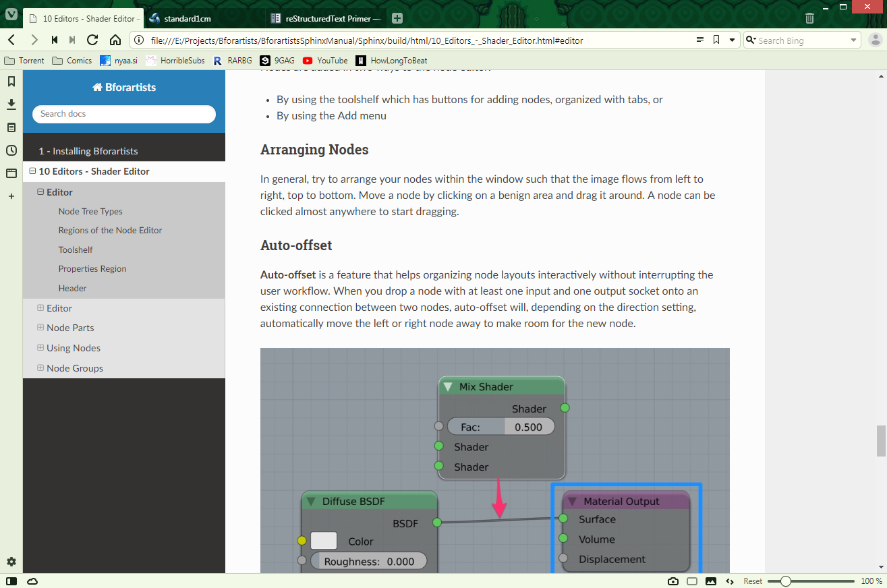Image resolution: width=887 pixels, height=588 pixels.
Task: Open the HowLongToBeat bookmark
Action: (392, 61)
